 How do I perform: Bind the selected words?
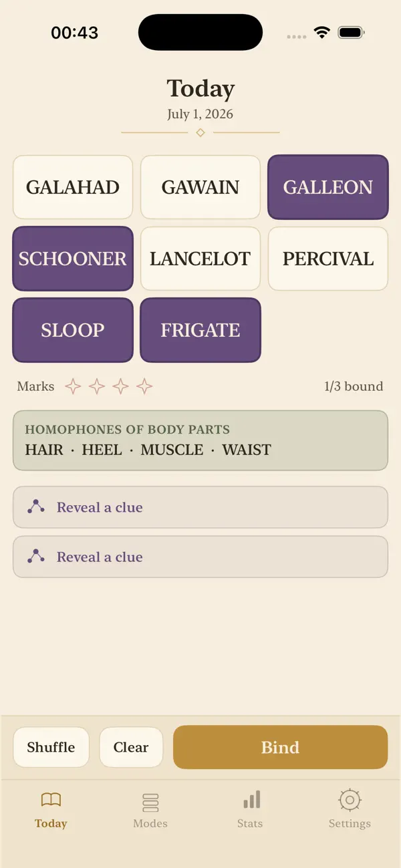(281, 747)
